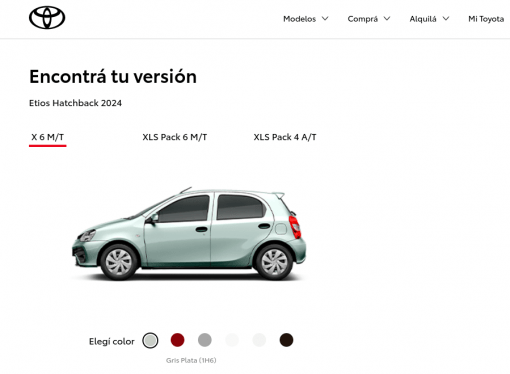Open the Comprá menu
510x374 pixels.
tap(363, 19)
